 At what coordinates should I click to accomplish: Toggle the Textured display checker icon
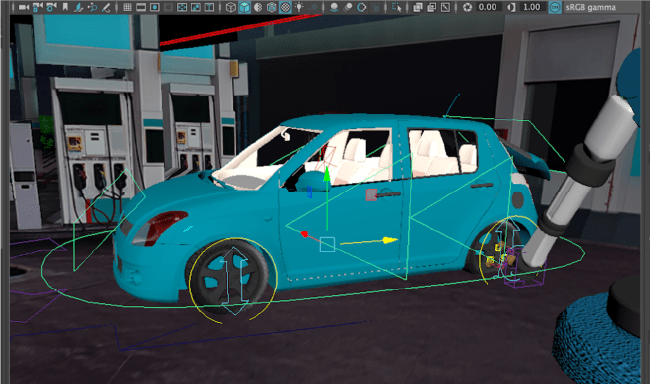tap(285, 7)
